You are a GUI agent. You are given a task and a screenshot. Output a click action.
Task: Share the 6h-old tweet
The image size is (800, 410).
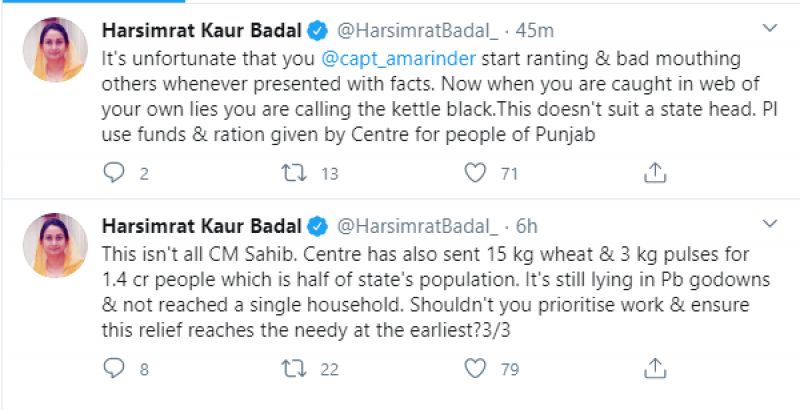click(x=654, y=370)
